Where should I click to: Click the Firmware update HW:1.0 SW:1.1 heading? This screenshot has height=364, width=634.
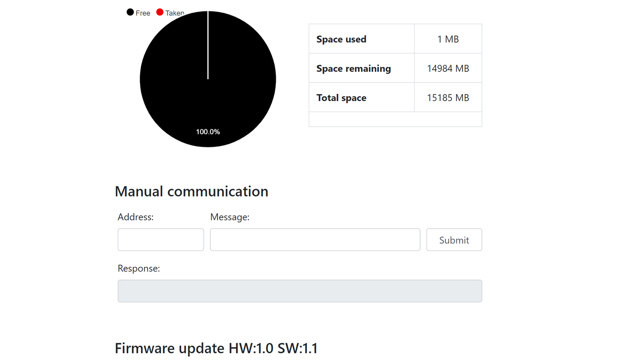pos(216,348)
